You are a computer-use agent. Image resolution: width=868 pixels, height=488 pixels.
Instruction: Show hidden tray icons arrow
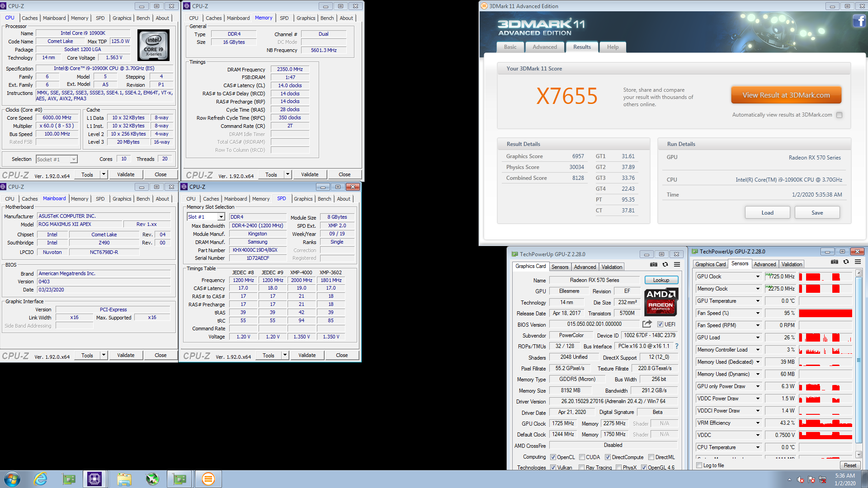[x=789, y=479]
